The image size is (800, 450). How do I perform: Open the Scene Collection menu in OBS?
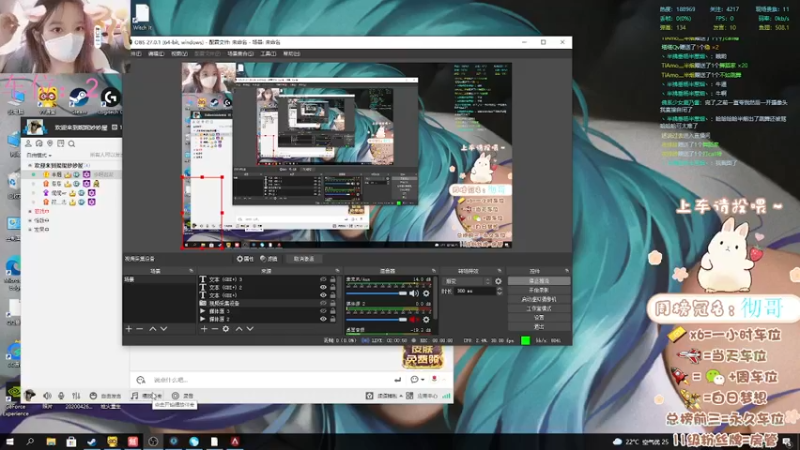240,54
